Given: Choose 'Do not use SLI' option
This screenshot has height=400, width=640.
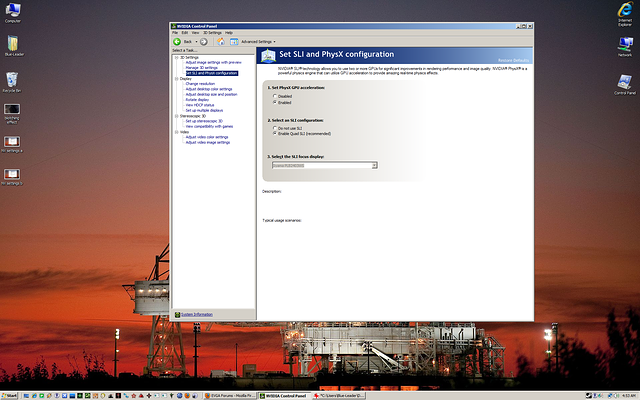Looking at the screenshot, I should click(x=275, y=128).
